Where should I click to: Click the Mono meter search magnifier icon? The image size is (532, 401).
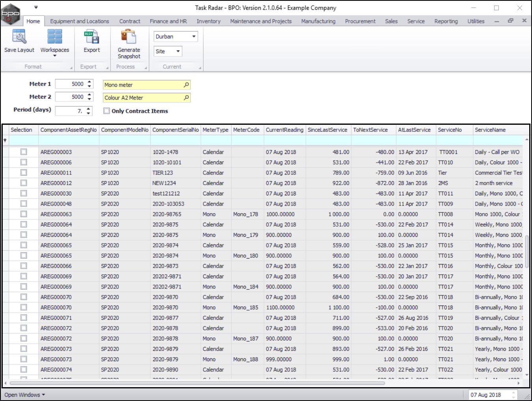(186, 85)
